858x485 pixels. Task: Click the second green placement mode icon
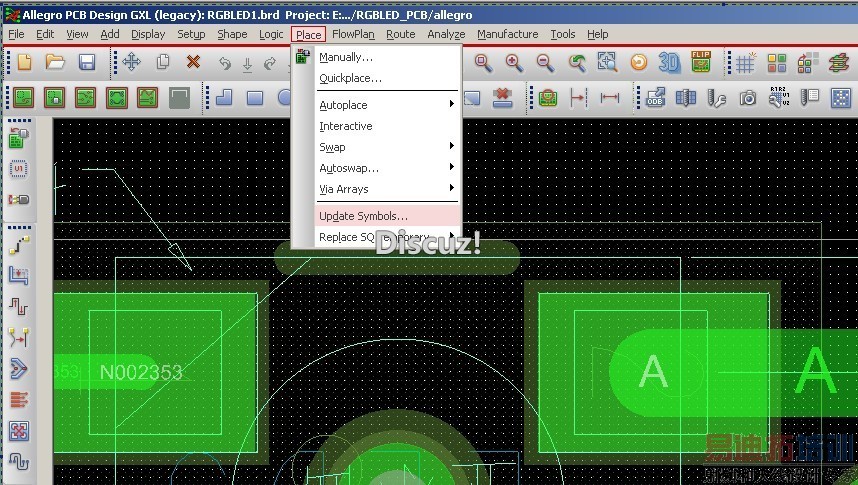55,99
